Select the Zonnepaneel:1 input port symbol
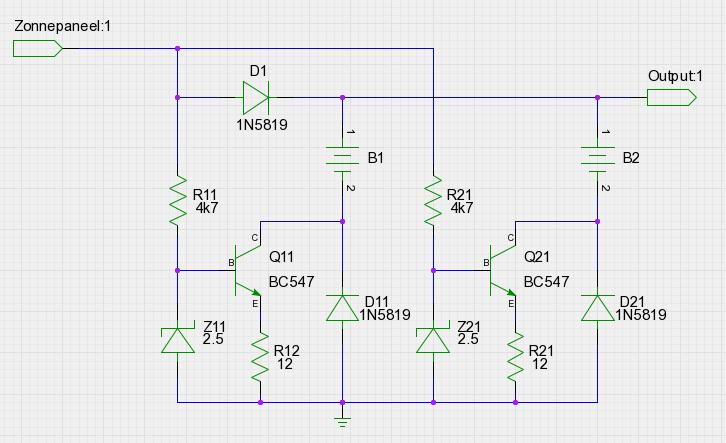Viewport: 726px width, 443px height. (38, 48)
